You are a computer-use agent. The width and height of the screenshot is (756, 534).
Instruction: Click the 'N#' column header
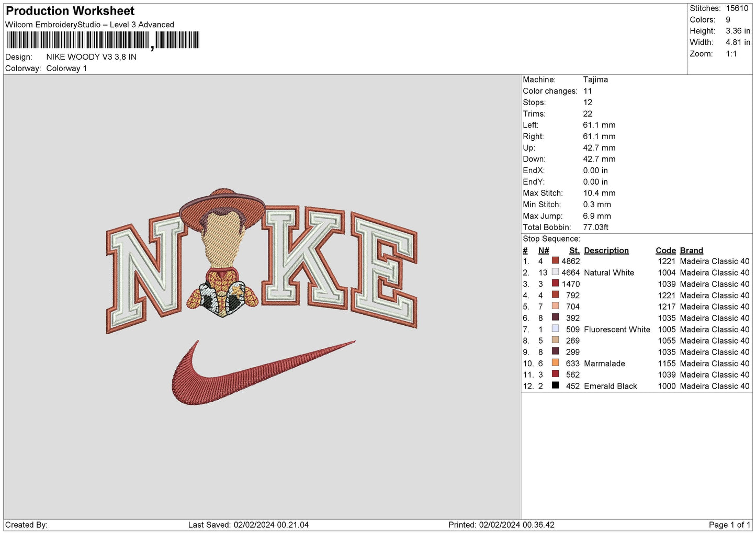544,251
